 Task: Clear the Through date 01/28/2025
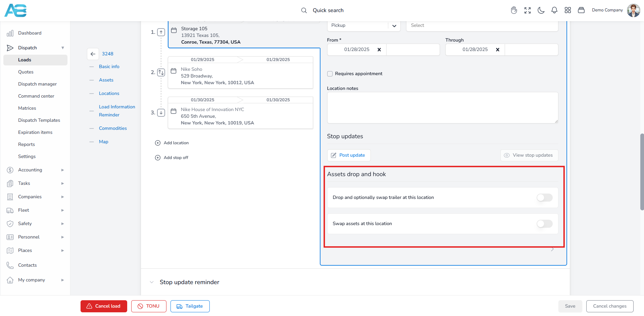(498, 50)
